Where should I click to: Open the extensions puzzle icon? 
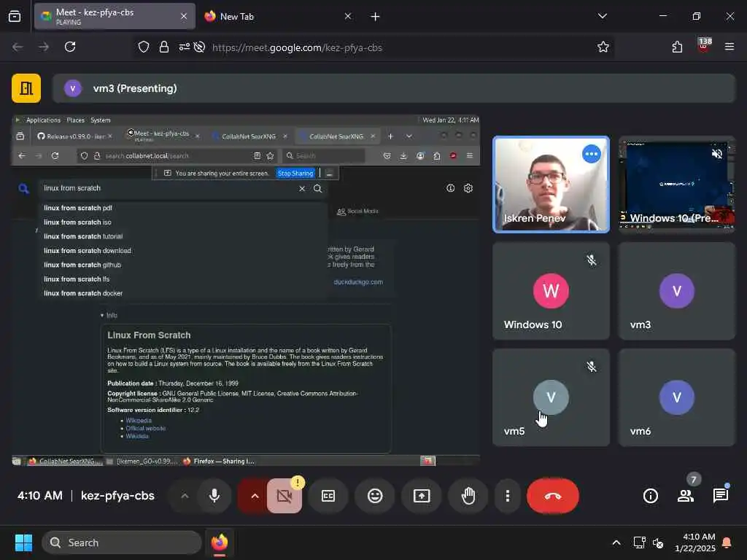[677, 47]
